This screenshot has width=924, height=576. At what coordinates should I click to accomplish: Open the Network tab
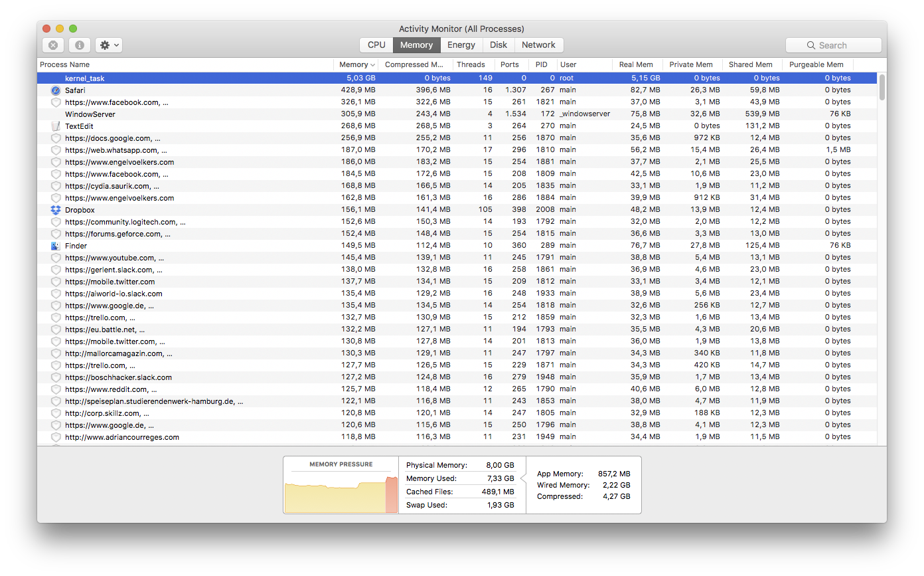(x=538, y=45)
